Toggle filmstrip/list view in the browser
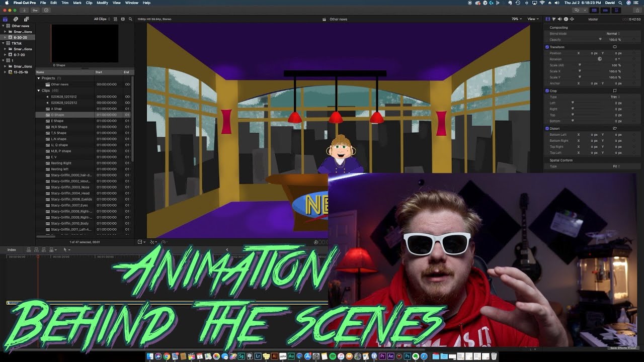 tap(116, 19)
